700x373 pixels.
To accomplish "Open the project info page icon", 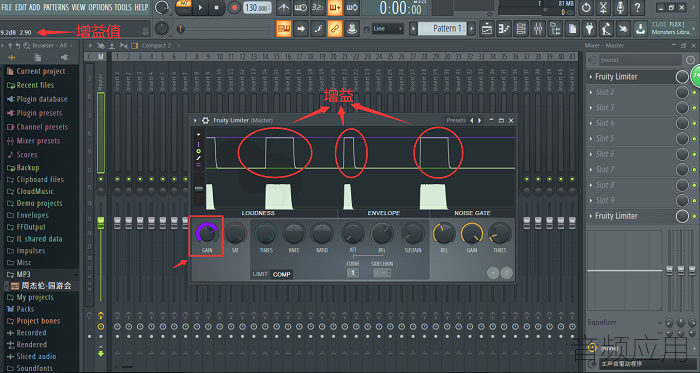I will click(572, 29).
